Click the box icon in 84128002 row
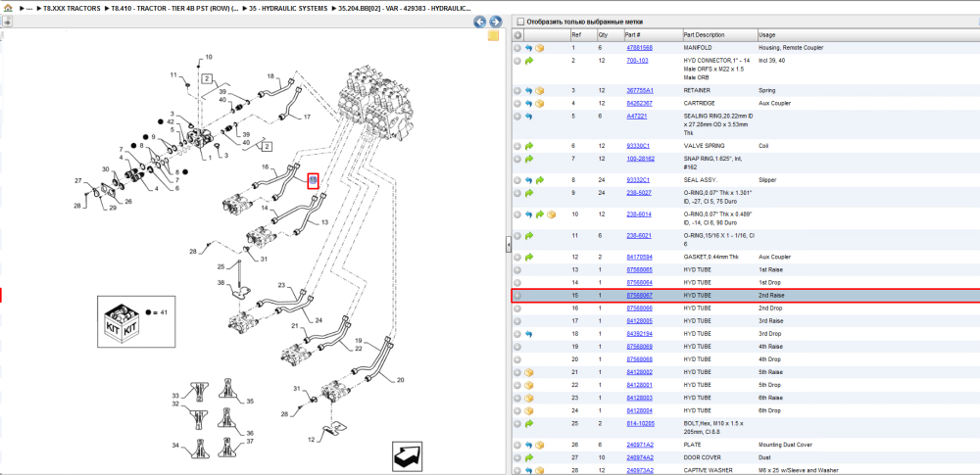This screenshot has width=980, height=475. 529,372
